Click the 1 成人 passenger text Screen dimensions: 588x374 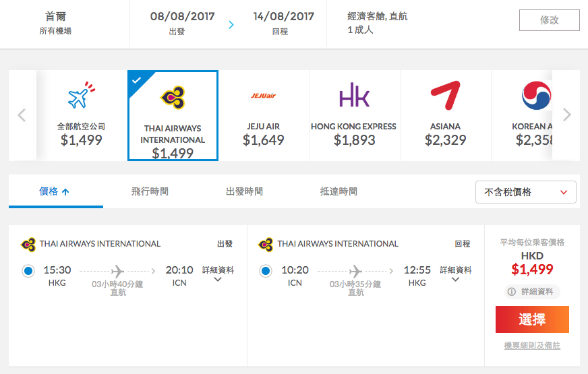tap(360, 30)
